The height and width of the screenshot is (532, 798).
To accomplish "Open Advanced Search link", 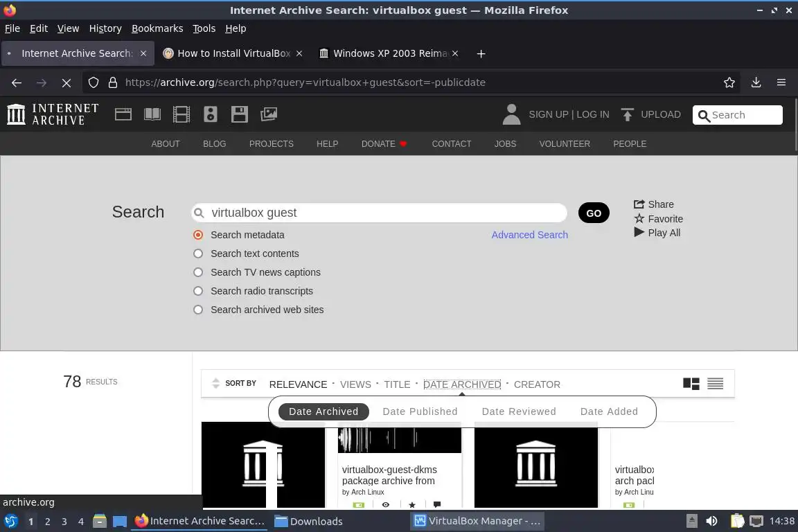I will (x=529, y=235).
